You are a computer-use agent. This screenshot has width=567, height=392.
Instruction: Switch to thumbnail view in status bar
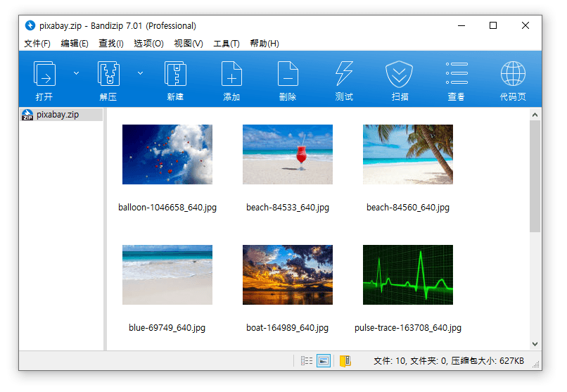[324, 361]
